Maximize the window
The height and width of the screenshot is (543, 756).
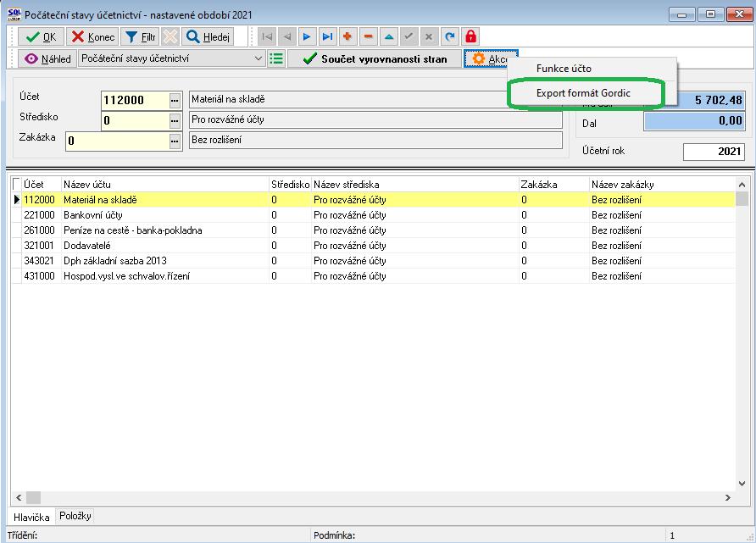[x=710, y=14]
